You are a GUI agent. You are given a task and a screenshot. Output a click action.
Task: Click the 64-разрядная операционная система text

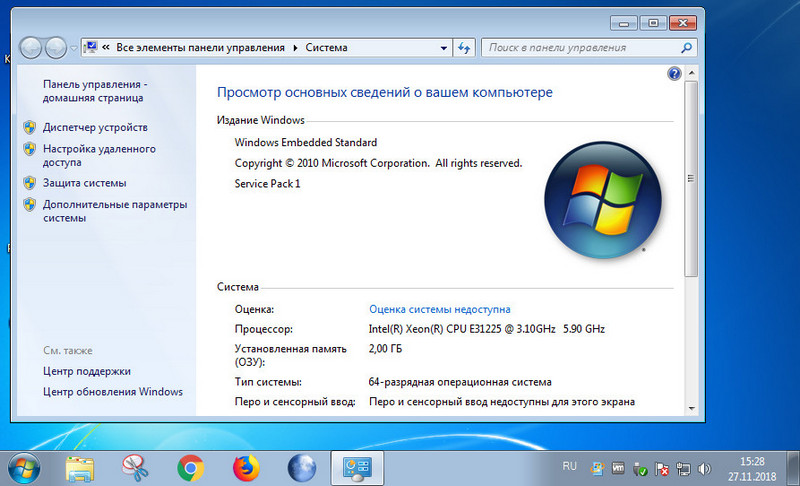(460, 382)
